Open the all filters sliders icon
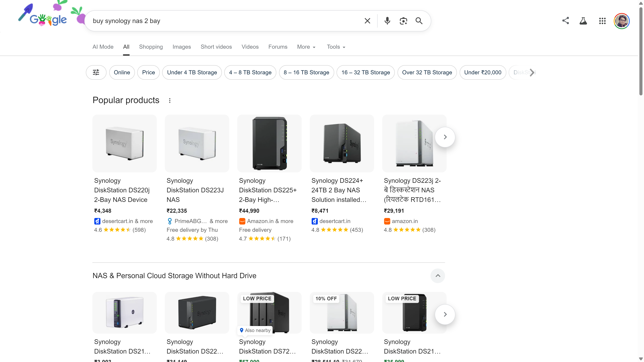Viewport: 644px width, 362px height. point(96,72)
